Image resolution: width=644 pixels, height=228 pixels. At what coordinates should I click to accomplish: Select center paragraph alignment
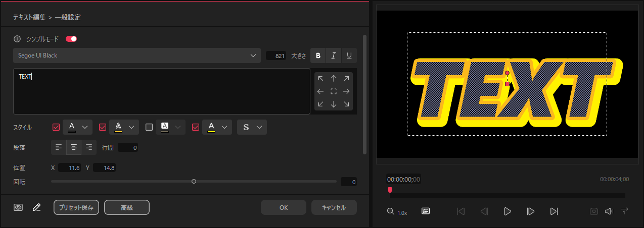pos(74,147)
